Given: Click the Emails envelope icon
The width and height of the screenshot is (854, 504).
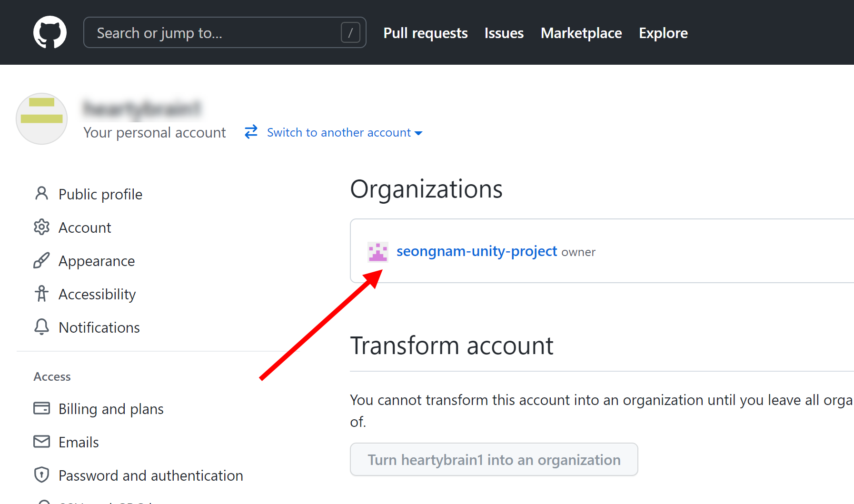Looking at the screenshot, I should pos(41,442).
